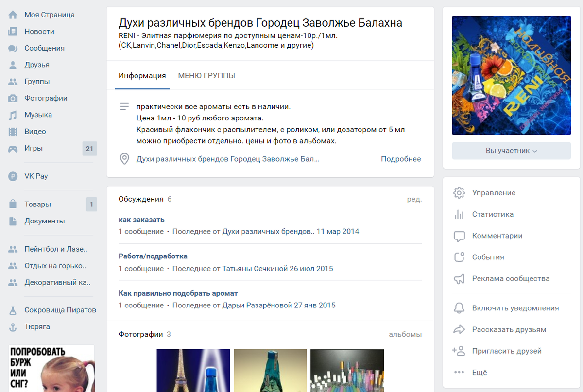This screenshot has height=392, width=583.
Task: Open the ПОПРОБОВАТЬ БУРЖ ИЛИ СНГ ad
Action: 52,368
